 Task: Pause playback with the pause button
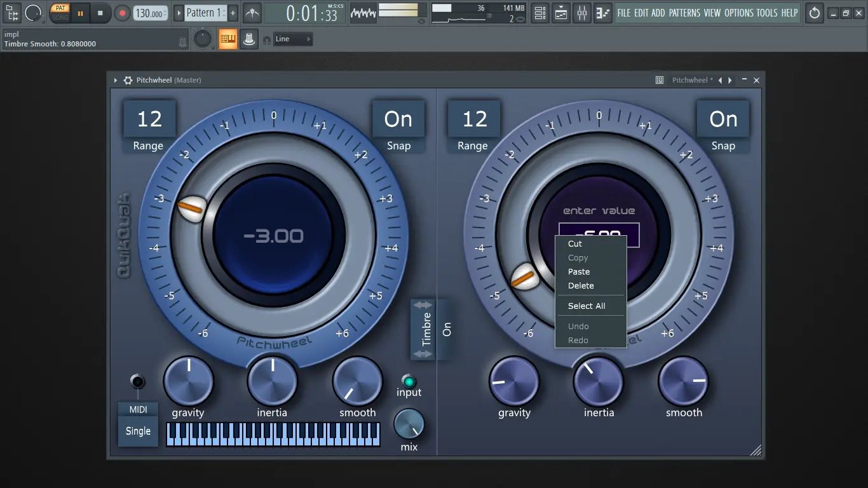click(80, 13)
